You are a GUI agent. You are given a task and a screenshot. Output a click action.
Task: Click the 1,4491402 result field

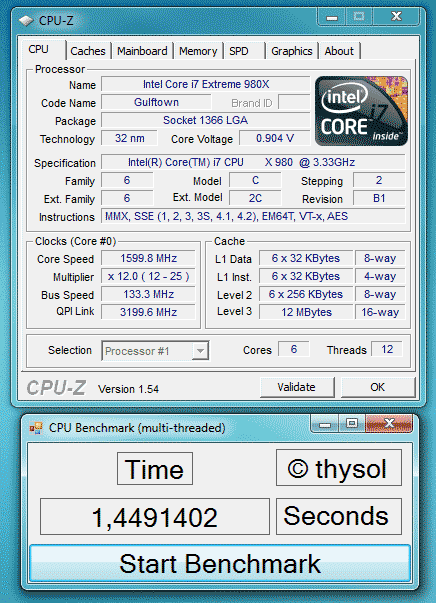pyautogui.click(x=155, y=517)
